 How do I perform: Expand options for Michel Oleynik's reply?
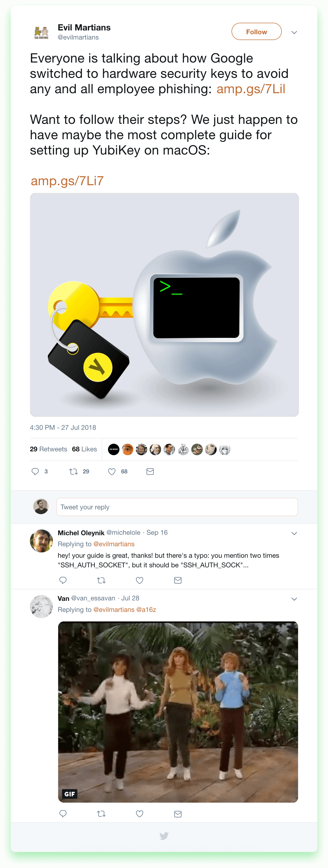click(x=294, y=533)
